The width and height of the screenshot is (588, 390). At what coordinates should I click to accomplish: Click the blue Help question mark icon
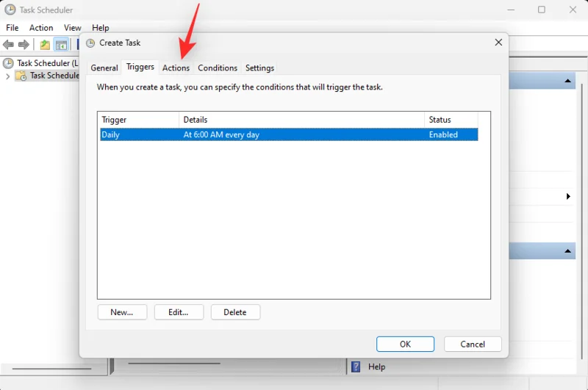point(356,366)
